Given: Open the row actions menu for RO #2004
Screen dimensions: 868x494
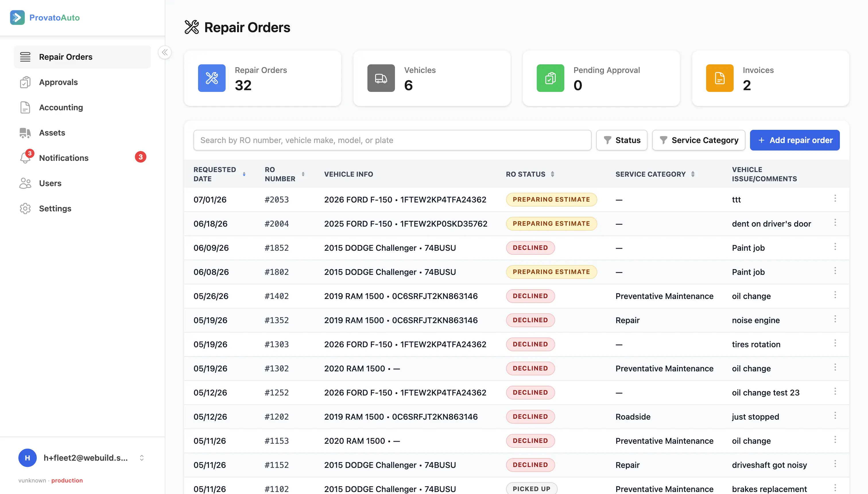Looking at the screenshot, I should pyautogui.click(x=835, y=223).
